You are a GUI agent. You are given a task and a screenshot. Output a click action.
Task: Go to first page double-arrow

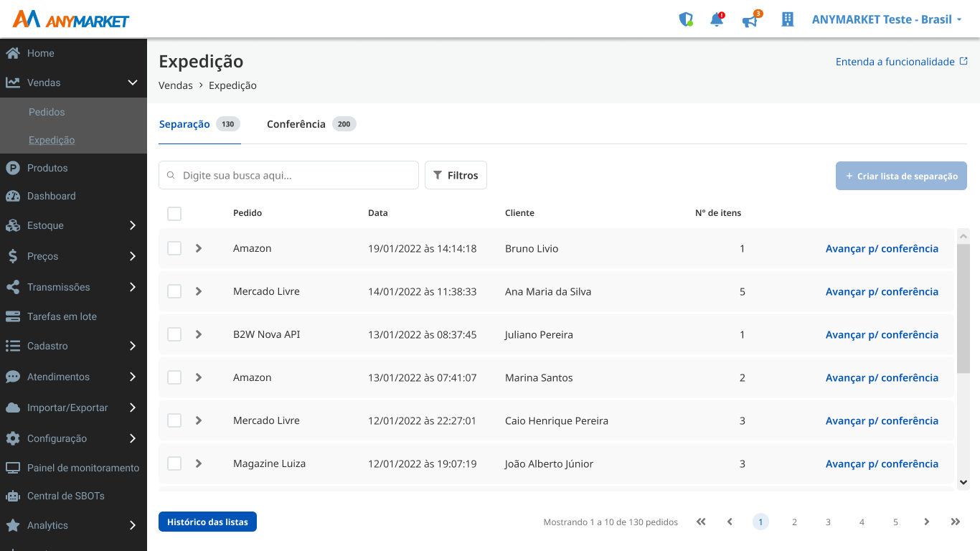pyautogui.click(x=701, y=522)
